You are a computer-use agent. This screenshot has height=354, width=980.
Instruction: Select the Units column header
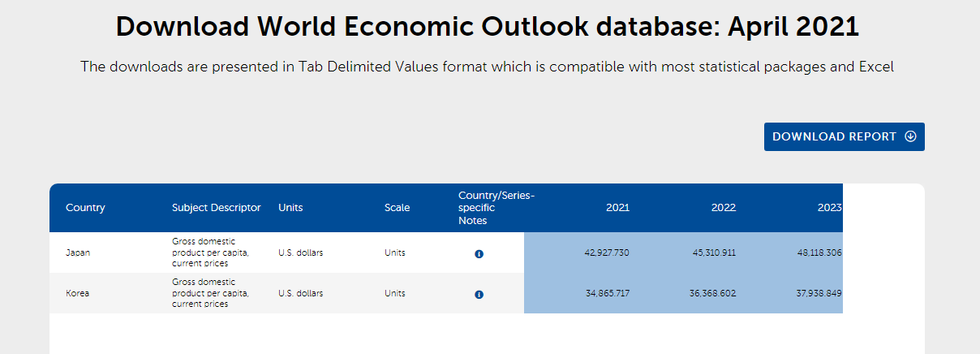pyautogui.click(x=290, y=208)
